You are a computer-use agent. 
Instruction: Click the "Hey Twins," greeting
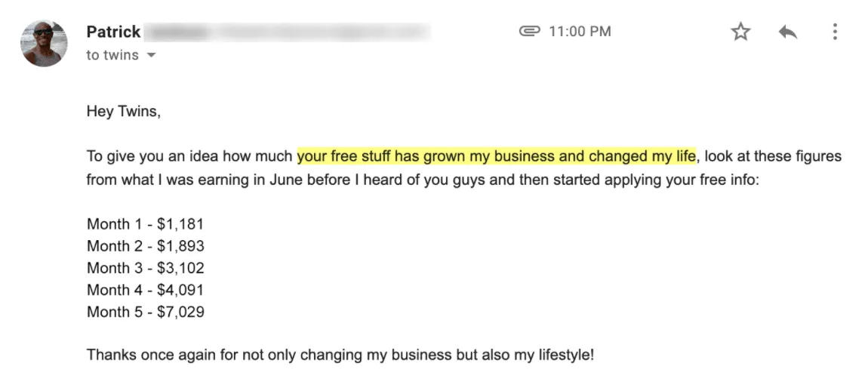124,113
